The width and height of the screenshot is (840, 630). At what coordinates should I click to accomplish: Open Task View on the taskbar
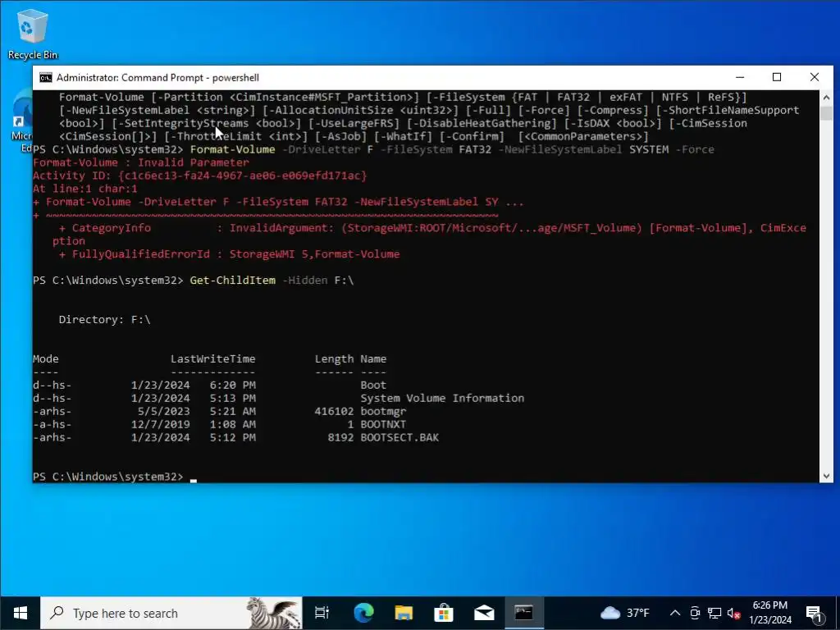pyautogui.click(x=322, y=613)
